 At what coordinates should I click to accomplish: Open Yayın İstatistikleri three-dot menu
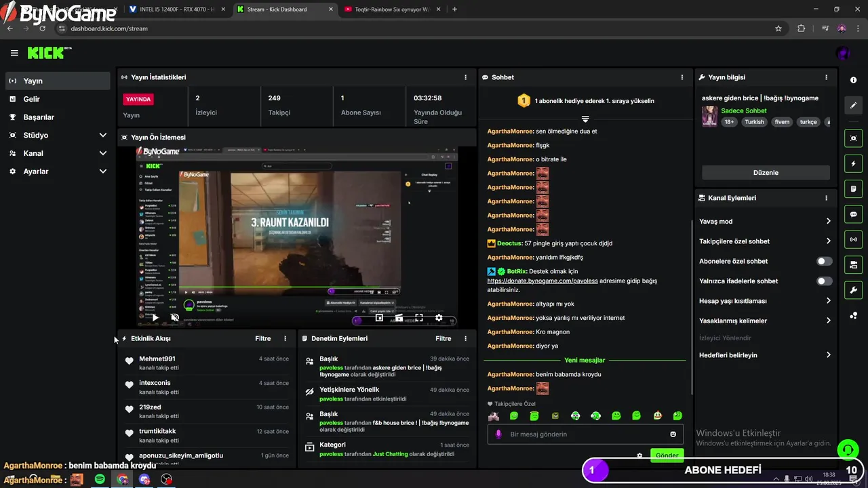coord(465,77)
